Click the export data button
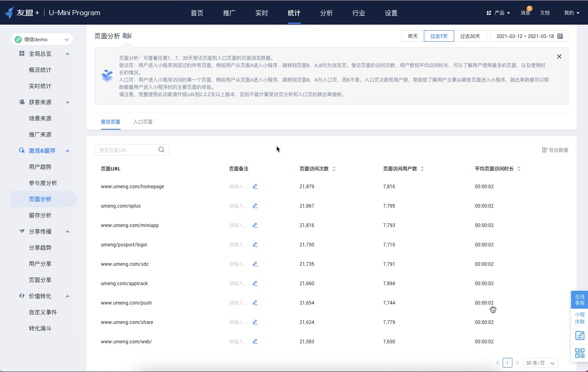Screen dimensions: 588x372 (x=555, y=150)
